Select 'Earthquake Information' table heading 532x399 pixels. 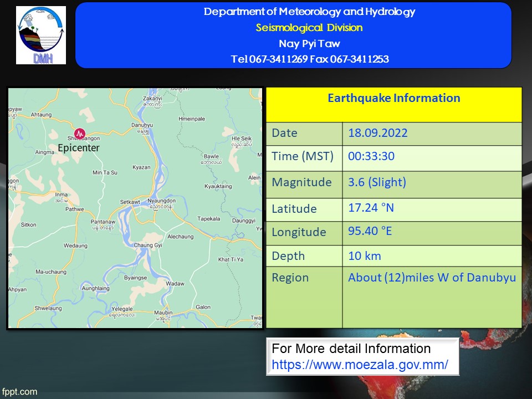(393, 98)
